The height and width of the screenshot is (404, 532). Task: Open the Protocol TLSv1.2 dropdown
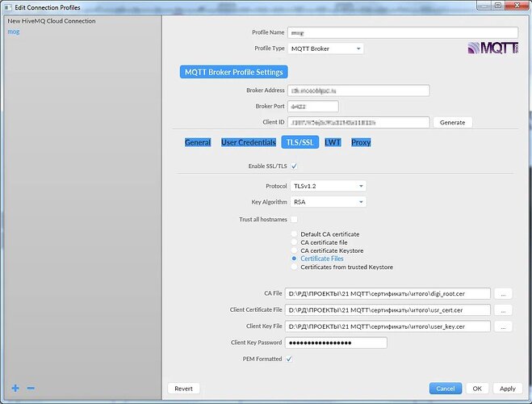coord(328,186)
